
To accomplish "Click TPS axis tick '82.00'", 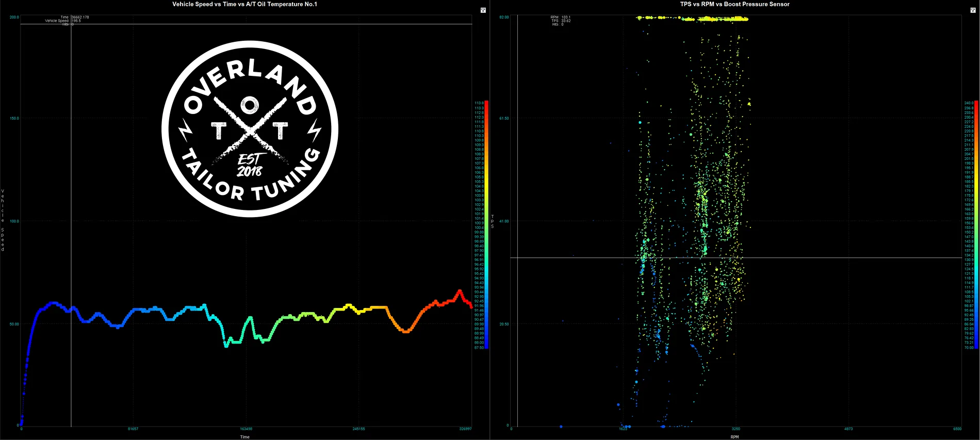I will point(504,17).
